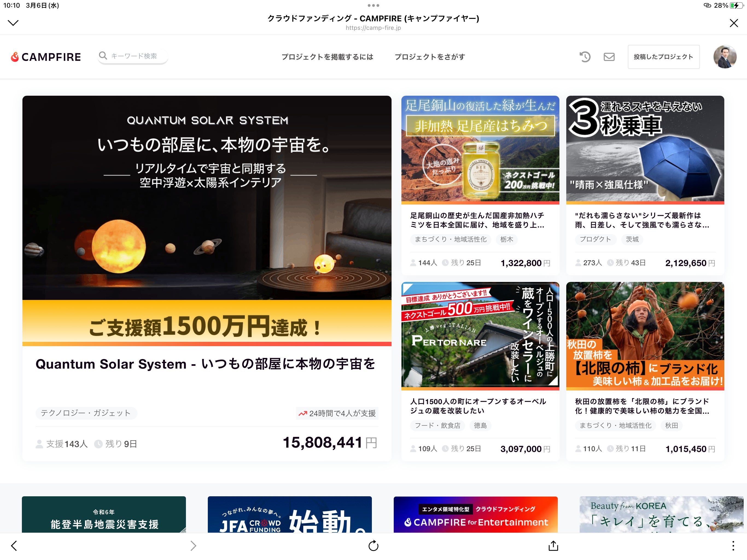This screenshot has width=747, height=560.
Task: Open プロジェクトをさがす menu
Action: (430, 57)
